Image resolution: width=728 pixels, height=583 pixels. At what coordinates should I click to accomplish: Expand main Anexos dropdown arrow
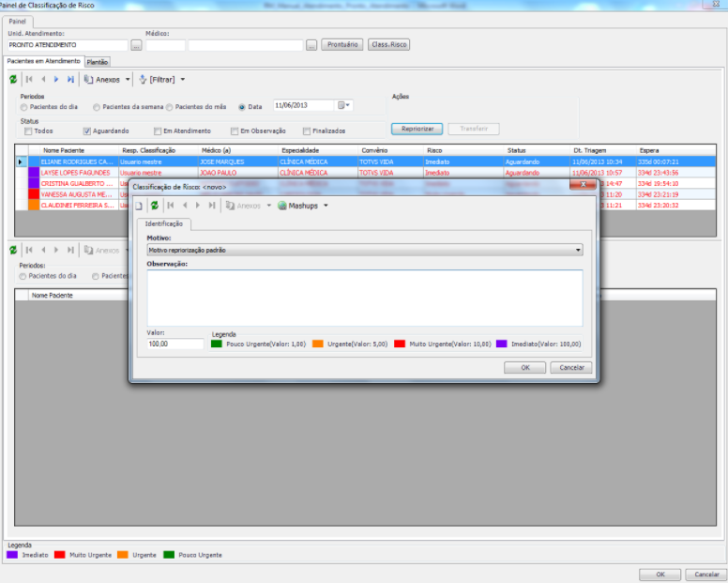pos(128,80)
